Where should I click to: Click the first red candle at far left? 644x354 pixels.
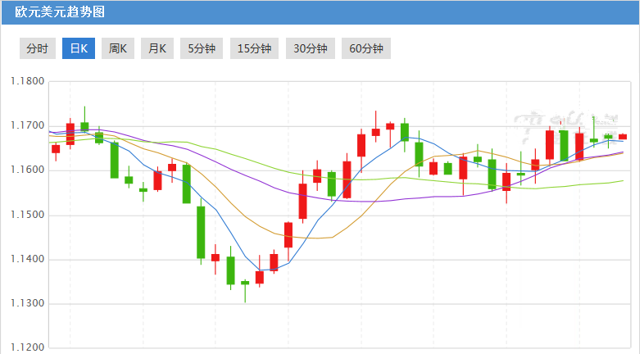(x=56, y=148)
